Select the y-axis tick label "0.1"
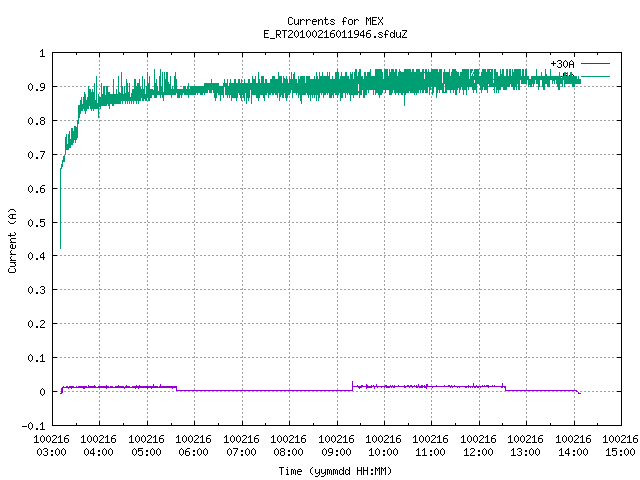 (37, 358)
